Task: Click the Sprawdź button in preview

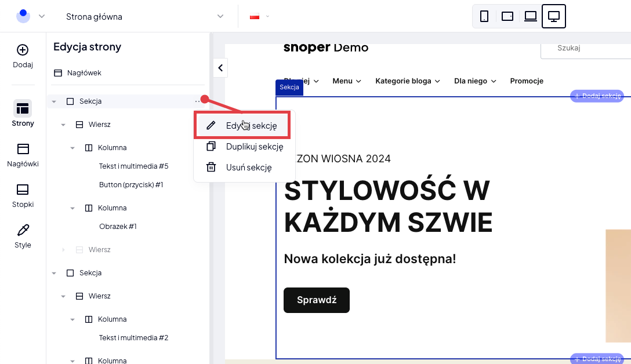Action: point(317,300)
